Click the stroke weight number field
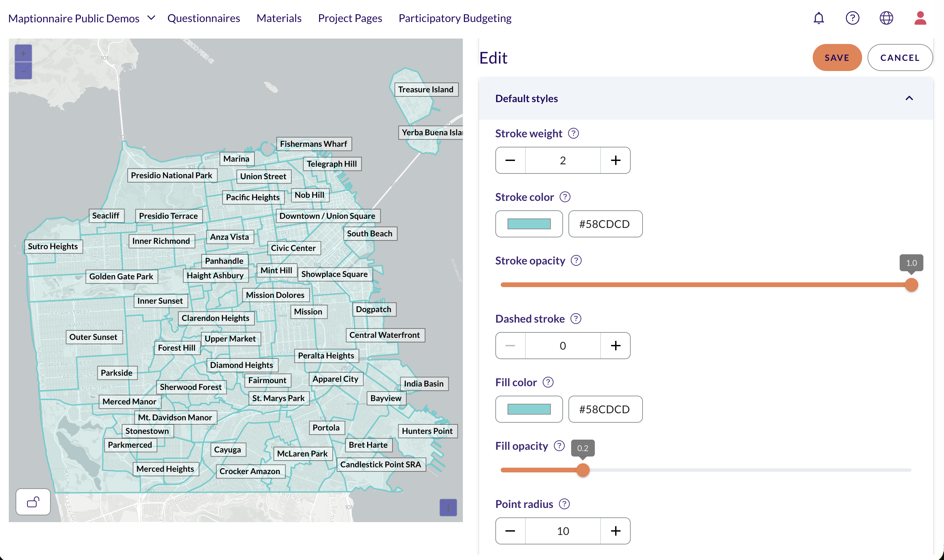944x560 pixels. 563,160
